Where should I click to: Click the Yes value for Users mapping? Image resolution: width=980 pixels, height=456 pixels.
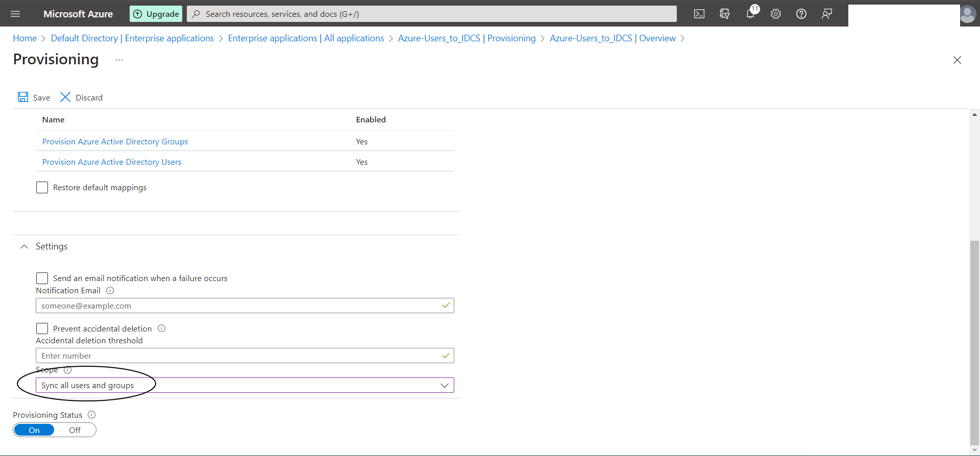click(362, 162)
